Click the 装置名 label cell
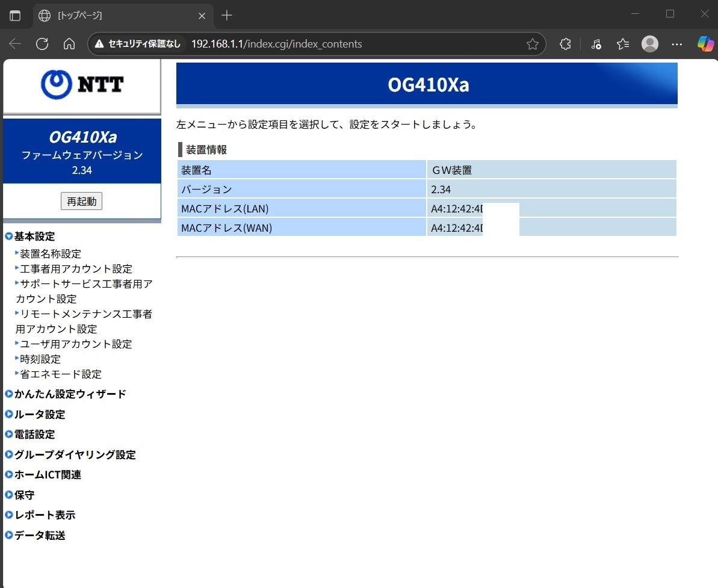Image resolution: width=718 pixels, height=588 pixels. (302, 170)
